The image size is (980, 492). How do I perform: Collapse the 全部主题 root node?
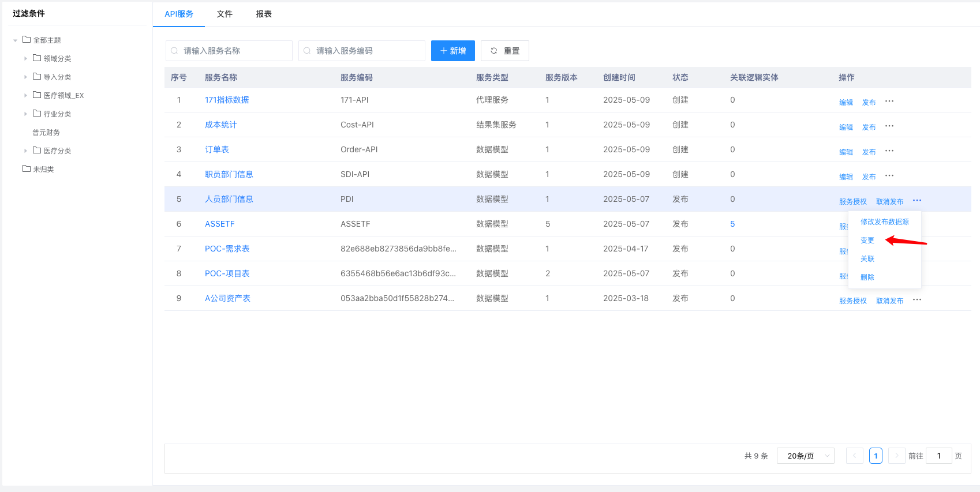pos(15,40)
